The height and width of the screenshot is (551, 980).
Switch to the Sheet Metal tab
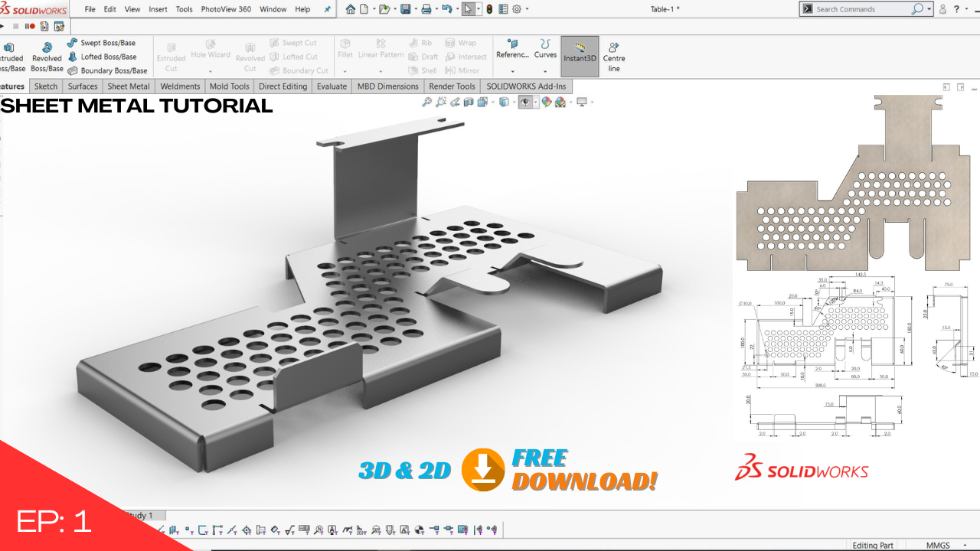tap(129, 86)
